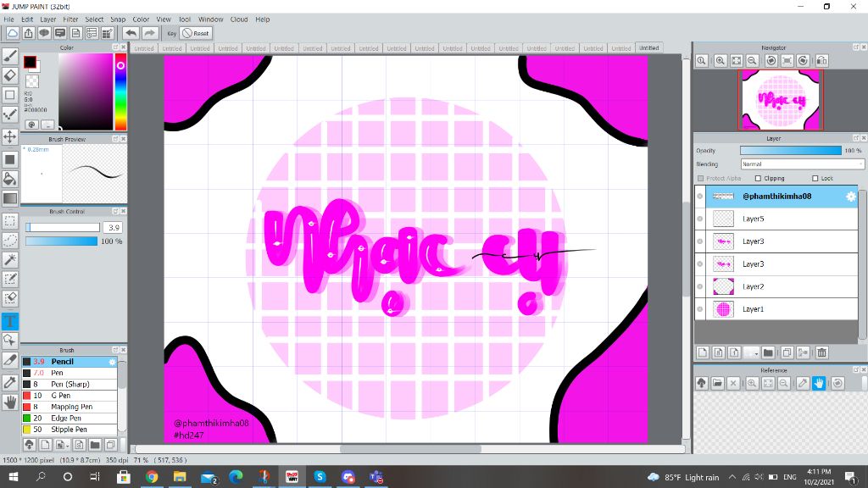Open the Cloud menu
Screen dimensions: 868x488
[239, 19]
